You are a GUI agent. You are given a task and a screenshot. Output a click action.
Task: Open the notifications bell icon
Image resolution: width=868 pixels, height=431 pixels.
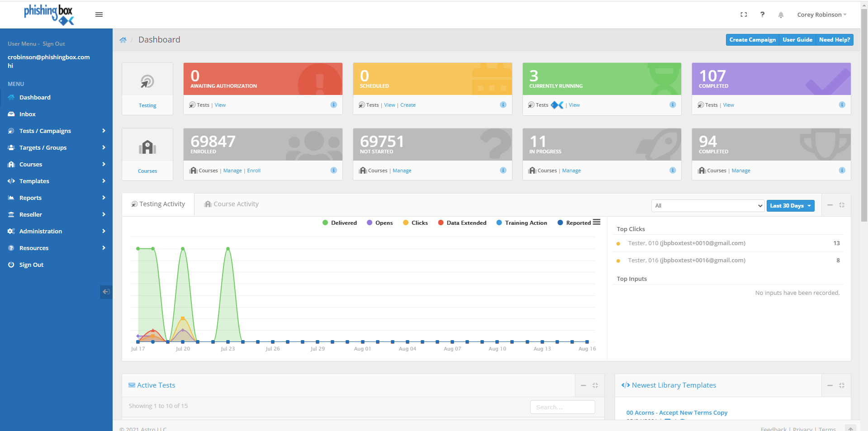[x=781, y=15]
